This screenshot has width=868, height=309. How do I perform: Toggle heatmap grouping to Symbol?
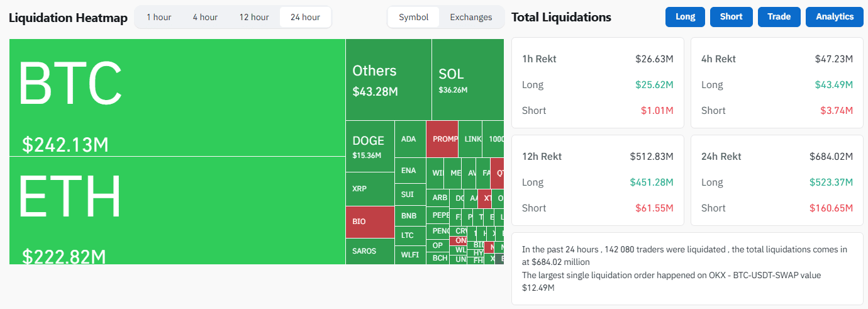[414, 17]
